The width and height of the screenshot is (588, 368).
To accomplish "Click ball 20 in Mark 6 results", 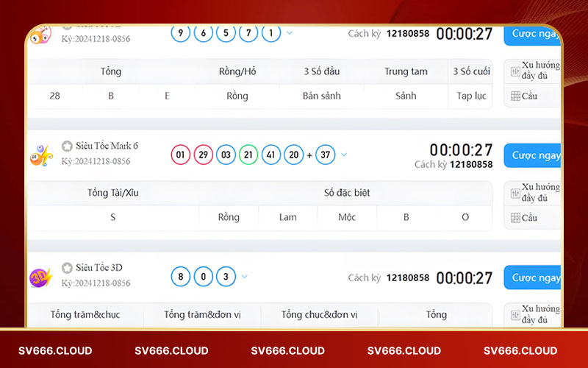I will click(293, 155).
